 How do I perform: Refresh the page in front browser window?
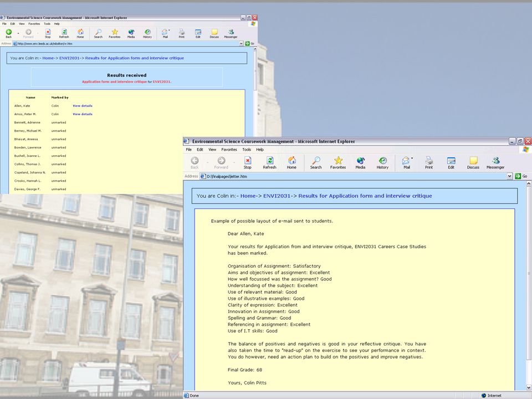tap(270, 162)
